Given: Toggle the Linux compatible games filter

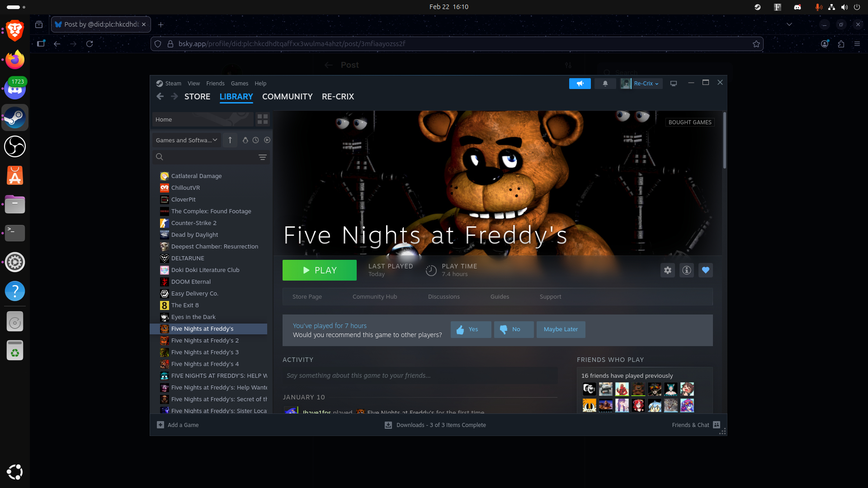Looking at the screenshot, I should click(245, 140).
